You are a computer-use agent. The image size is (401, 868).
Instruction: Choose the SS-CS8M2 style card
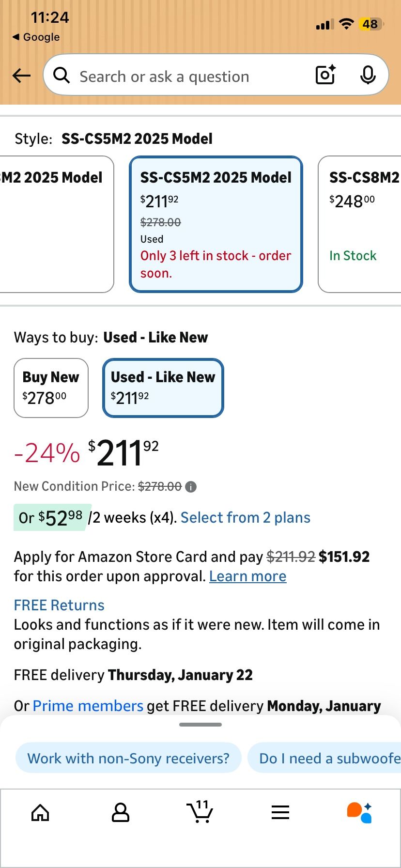pyautogui.click(x=361, y=224)
